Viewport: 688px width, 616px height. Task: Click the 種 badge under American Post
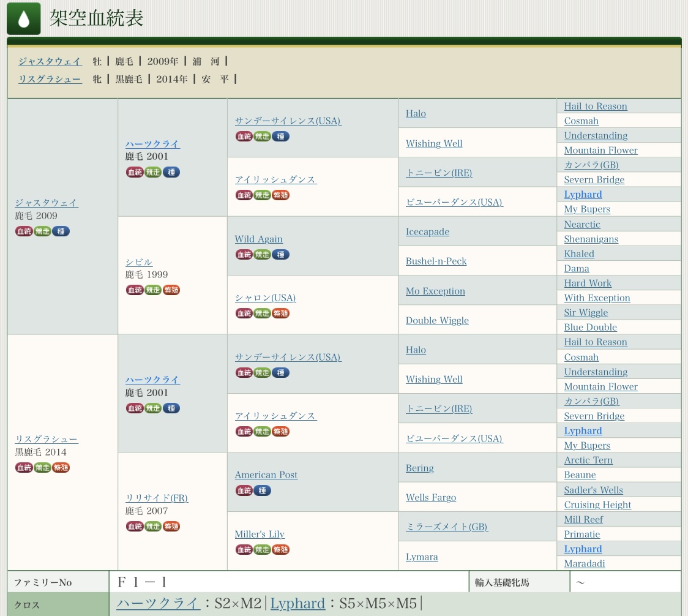tap(262, 490)
